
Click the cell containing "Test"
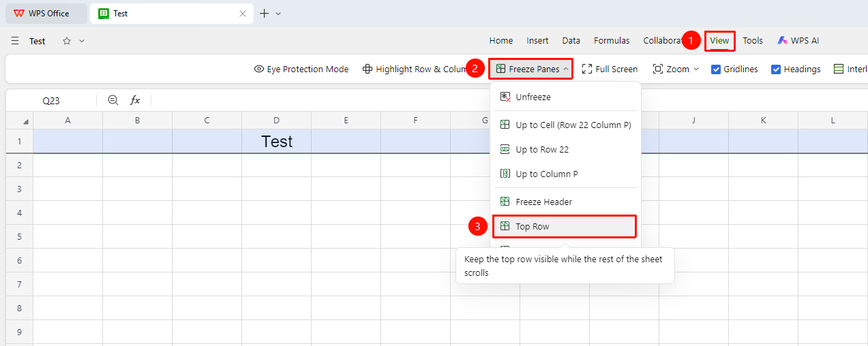(276, 141)
